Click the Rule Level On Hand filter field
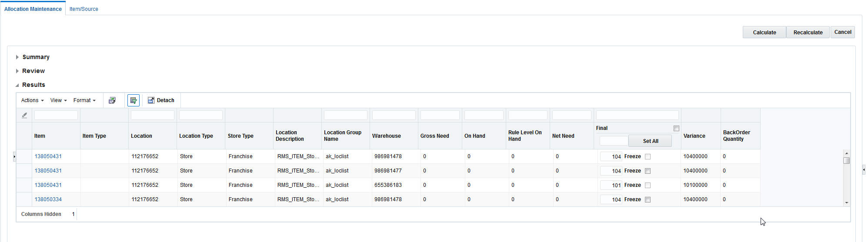 pyautogui.click(x=528, y=115)
